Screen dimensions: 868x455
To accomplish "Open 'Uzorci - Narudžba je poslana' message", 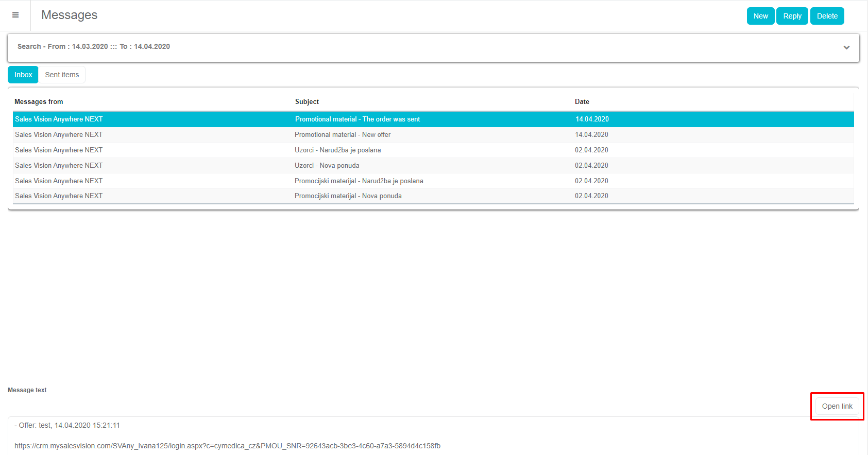I will tap(337, 150).
